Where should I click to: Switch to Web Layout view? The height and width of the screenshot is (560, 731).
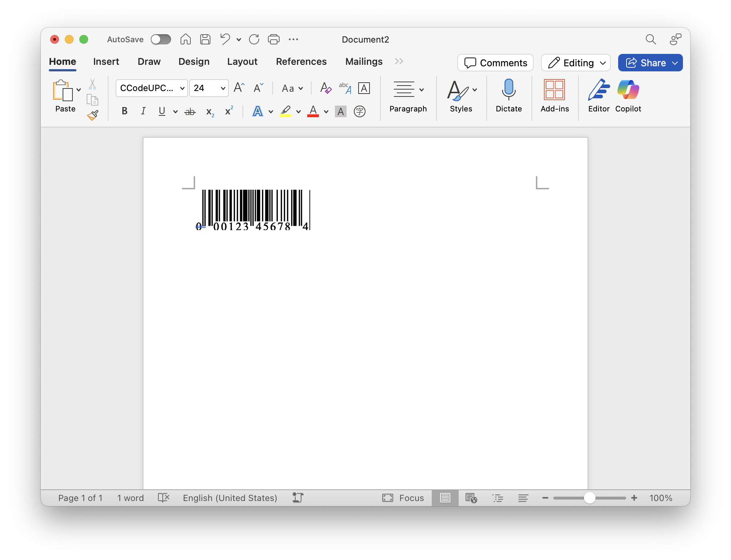471,498
